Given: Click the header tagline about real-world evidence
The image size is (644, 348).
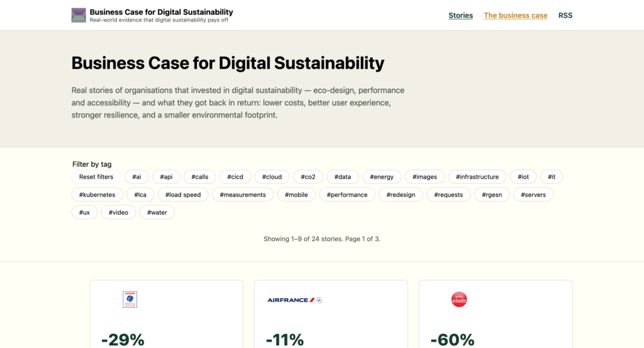Looking at the screenshot, I should click(159, 20).
